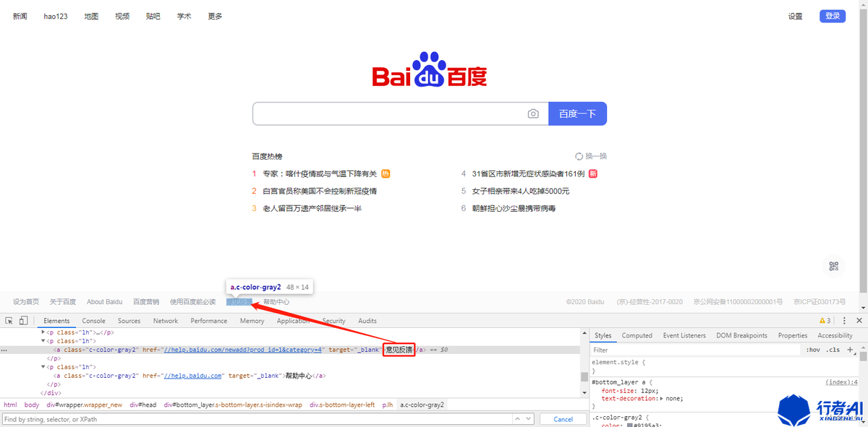Open the hao123 link
This screenshot has width=868, height=427.
click(x=55, y=16)
